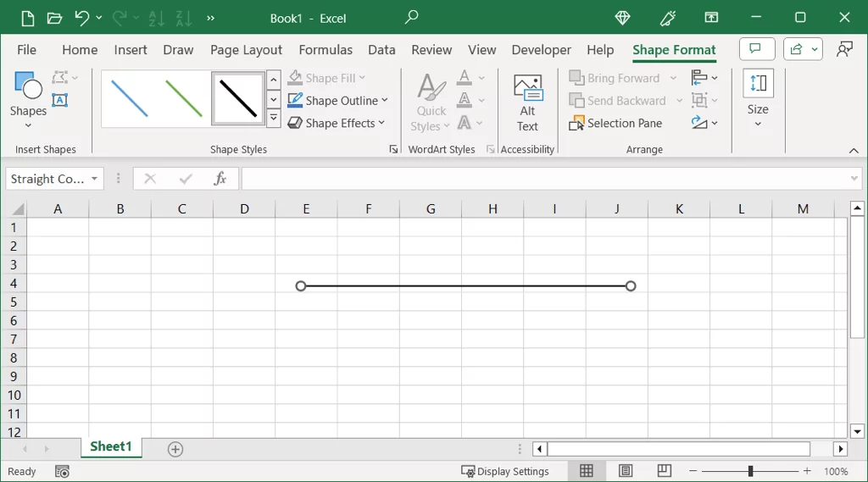The width and height of the screenshot is (868, 482).
Task: Open the Shapes gallery
Action: tap(28, 99)
